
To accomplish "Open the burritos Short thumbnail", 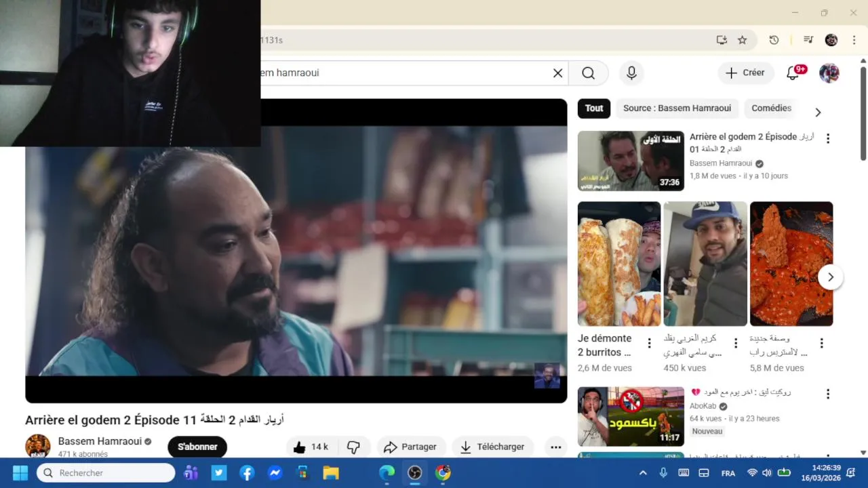I will 618,264.
